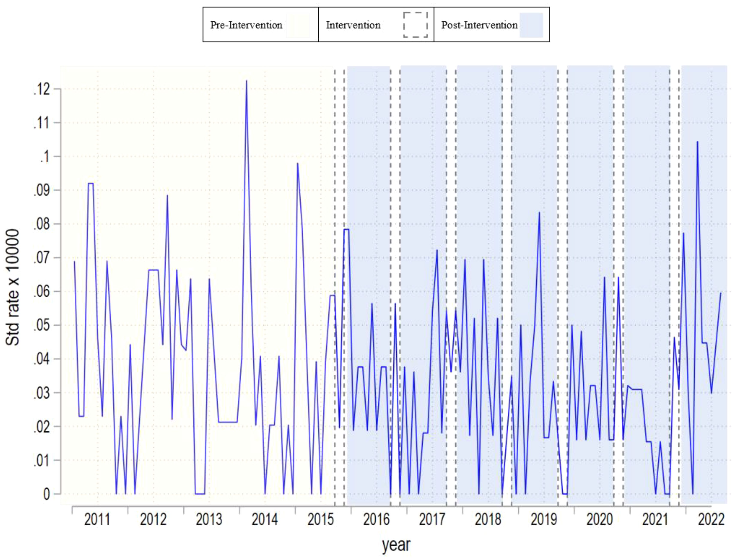Click the .06 y-axis tick label
739x560 pixels.
point(42,291)
